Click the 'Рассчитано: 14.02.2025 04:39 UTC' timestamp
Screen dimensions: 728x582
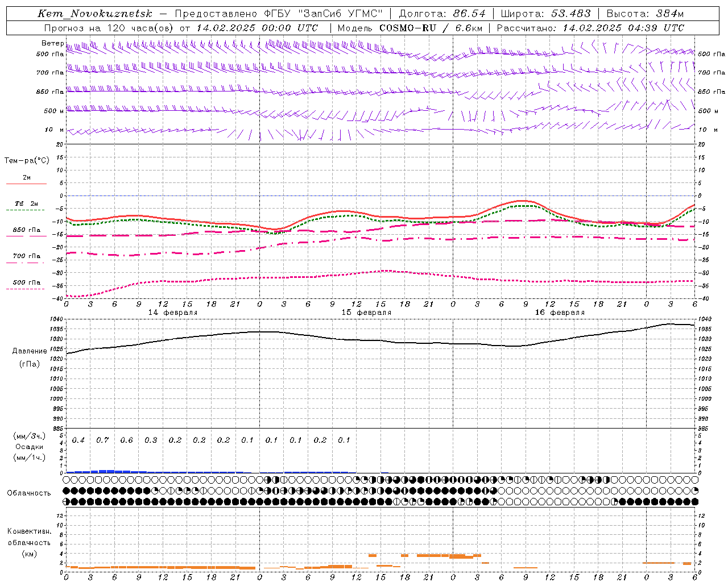[x=590, y=28]
